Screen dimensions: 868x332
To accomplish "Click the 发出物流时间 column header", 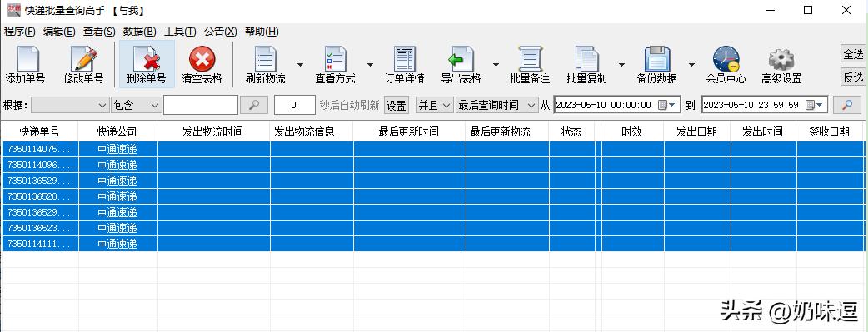I will click(213, 131).
